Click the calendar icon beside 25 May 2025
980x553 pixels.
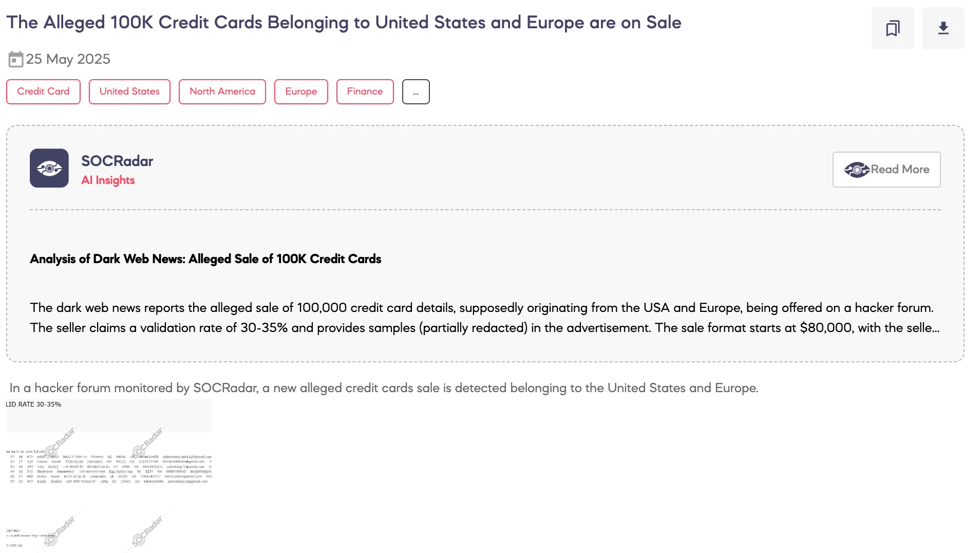tap(16, 59)
